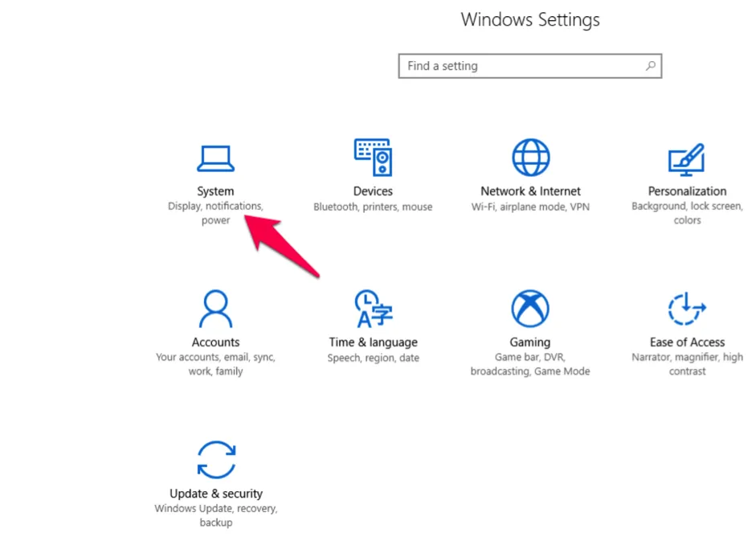Viewport: 756px width, 545px height.
Task: Open the Accounts person icon
Action: [x=215, y=308]
